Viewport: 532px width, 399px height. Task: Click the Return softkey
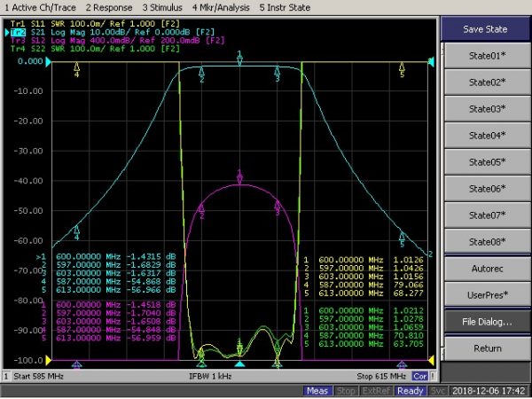487,348
